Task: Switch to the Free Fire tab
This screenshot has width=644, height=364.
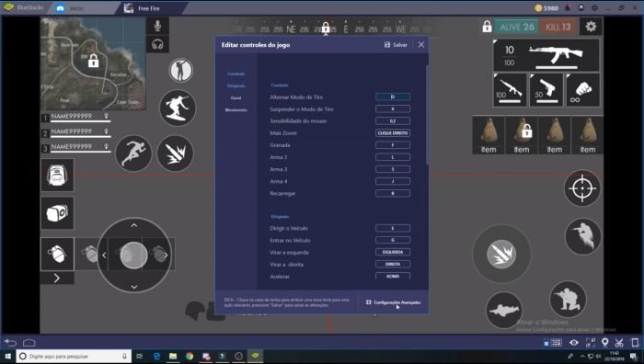Action: pos(150,8)
